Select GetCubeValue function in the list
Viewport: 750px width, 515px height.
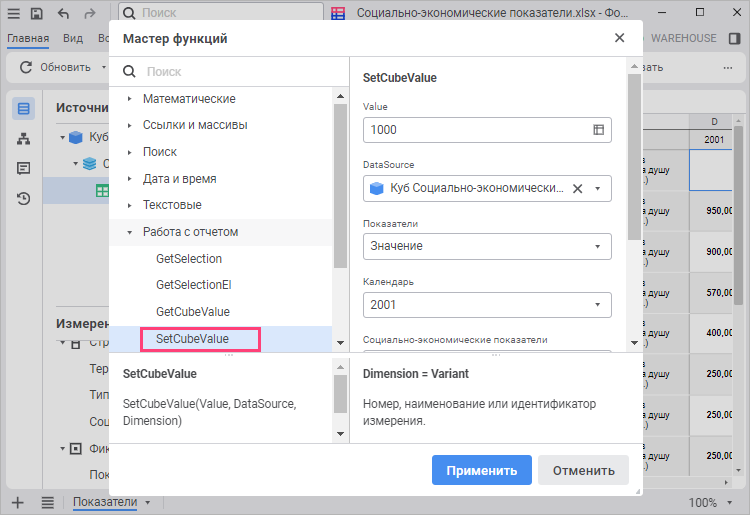(192, 312)
